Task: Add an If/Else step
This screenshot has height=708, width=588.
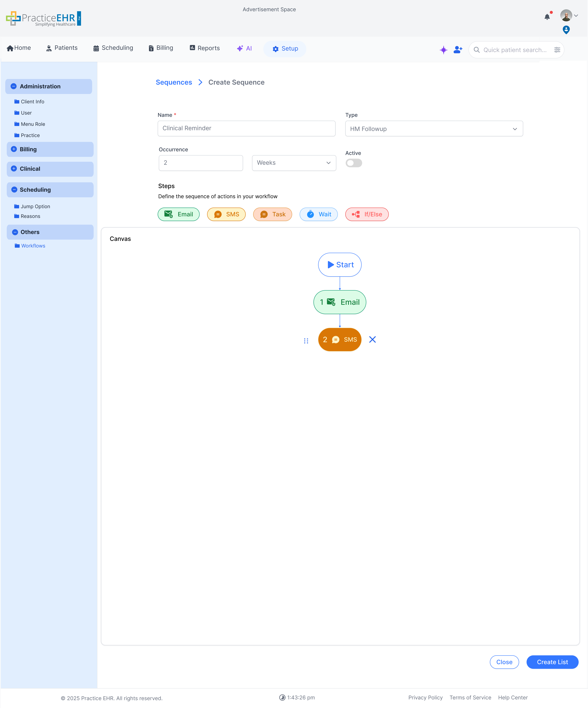Action: (x=366, y=214)
